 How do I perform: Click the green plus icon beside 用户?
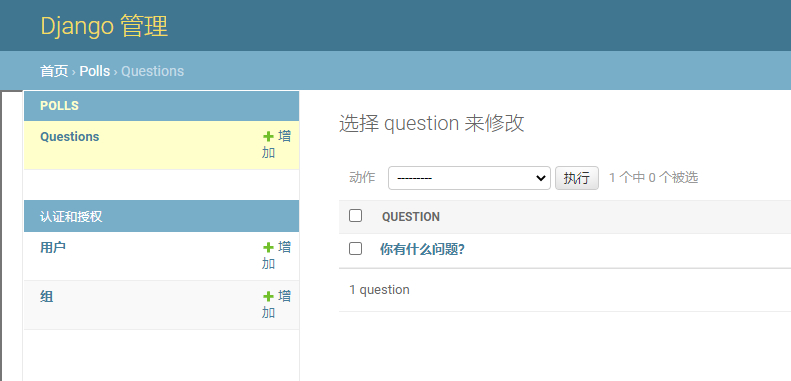(268, 247)
